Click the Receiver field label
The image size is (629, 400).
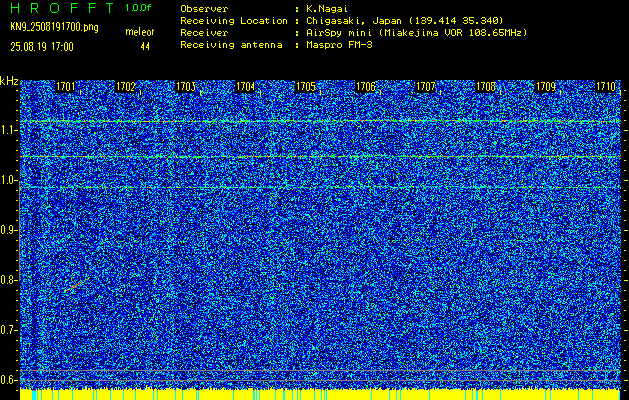(x=204, y=33)
